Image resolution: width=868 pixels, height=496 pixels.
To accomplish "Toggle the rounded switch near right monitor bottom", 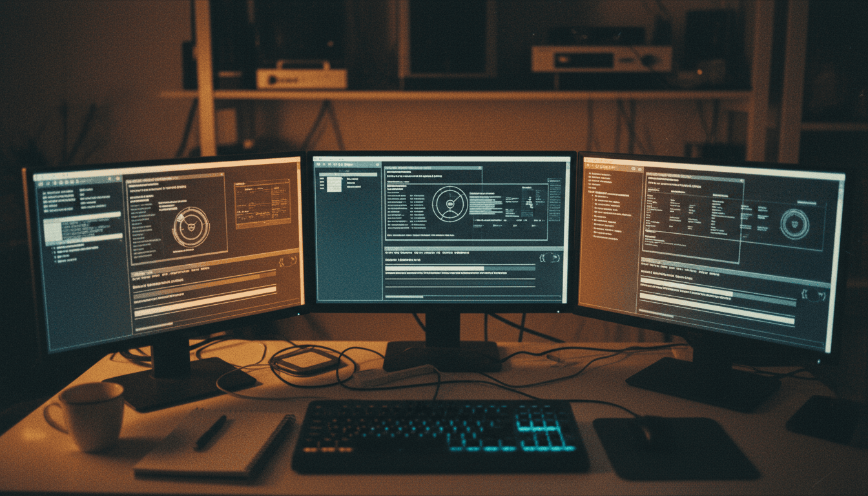I will 814,294.
